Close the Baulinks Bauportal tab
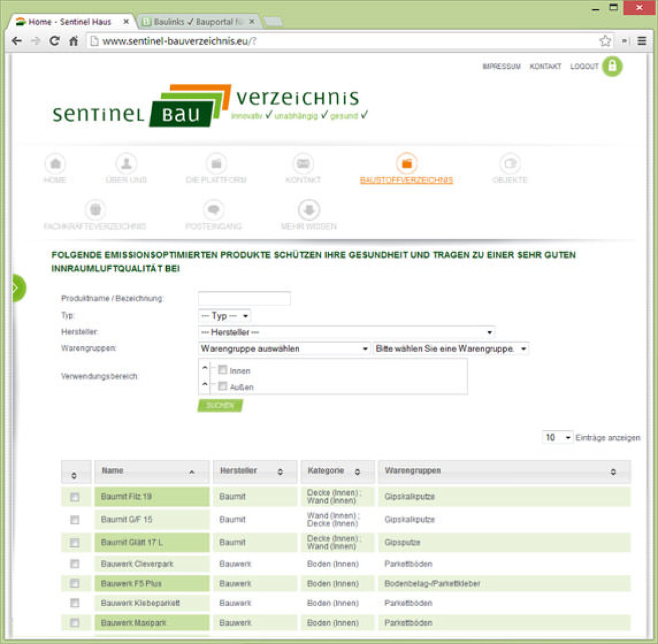This screenshot has width=658, height=644. pyautogui.click(x=252, y=21)
